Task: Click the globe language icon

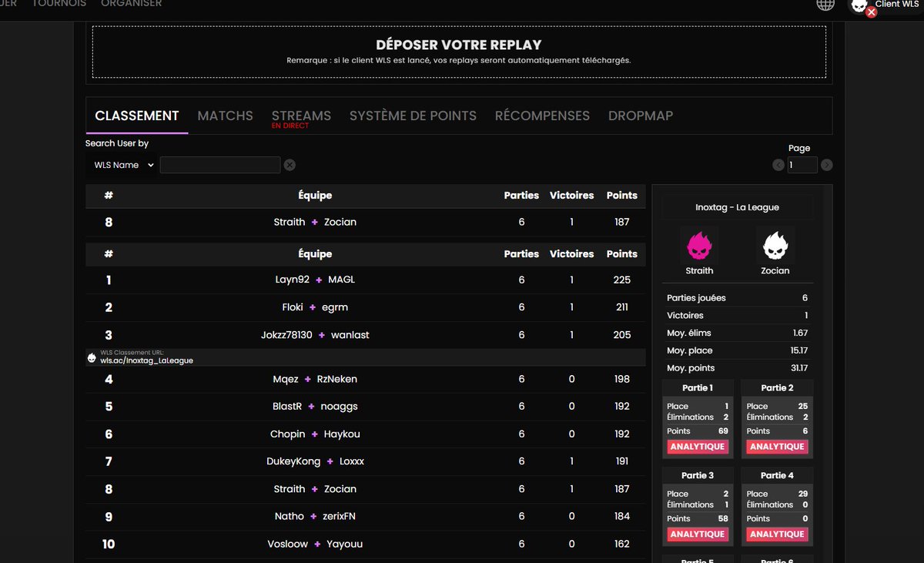Action: click(825, 4)
